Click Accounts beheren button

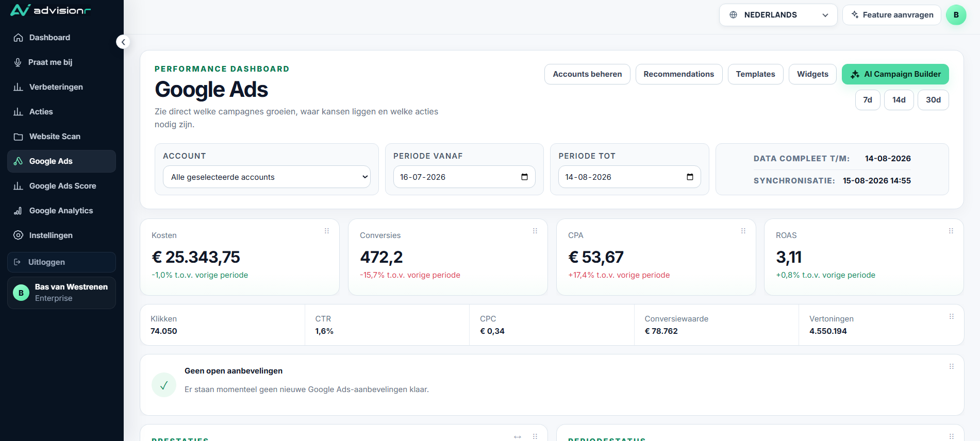tap(587, 74)
